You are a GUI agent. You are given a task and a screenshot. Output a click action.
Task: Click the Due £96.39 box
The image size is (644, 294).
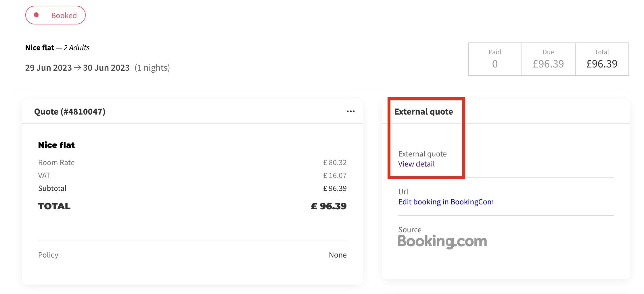[548, 59]
